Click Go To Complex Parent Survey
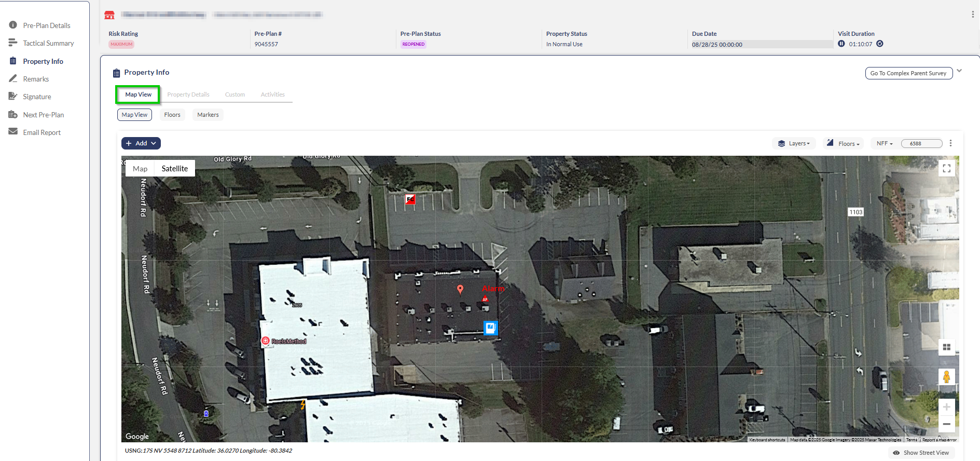The image size is (980, 461). click(908, 73)
